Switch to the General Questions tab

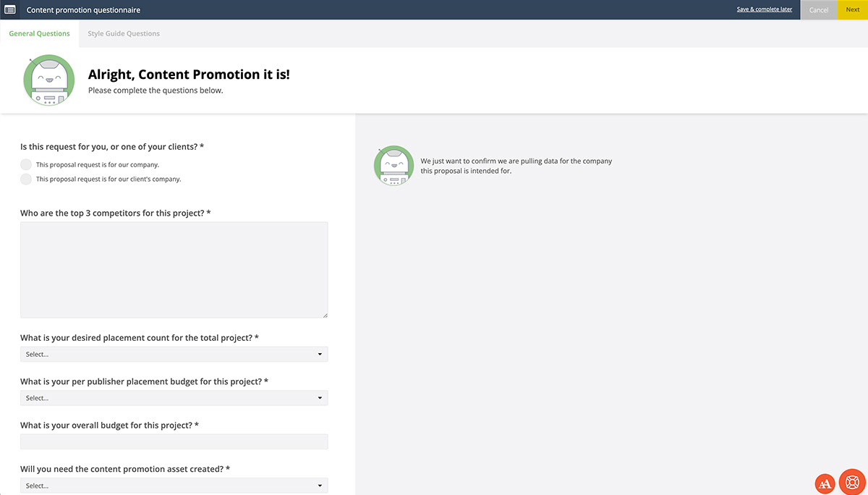pyautogui.click(x=39, y=33)
